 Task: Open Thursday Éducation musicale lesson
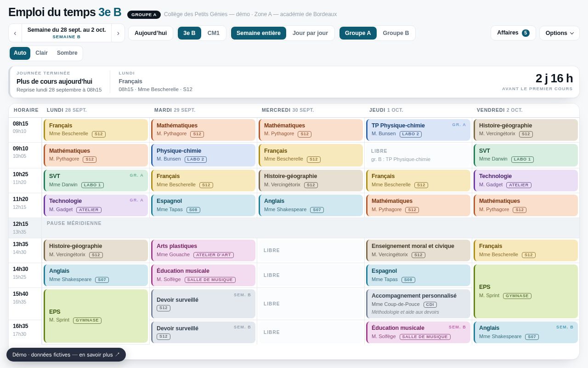click(418, 333)
